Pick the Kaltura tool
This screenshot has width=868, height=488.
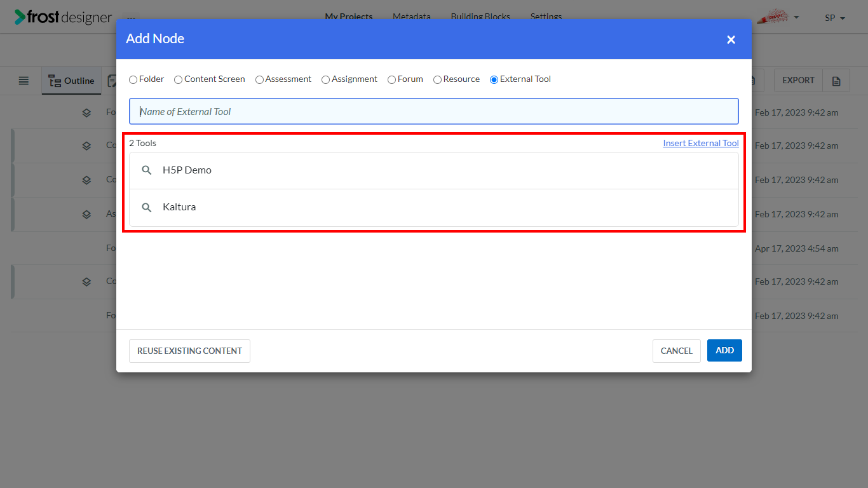(x=434, y=207)
